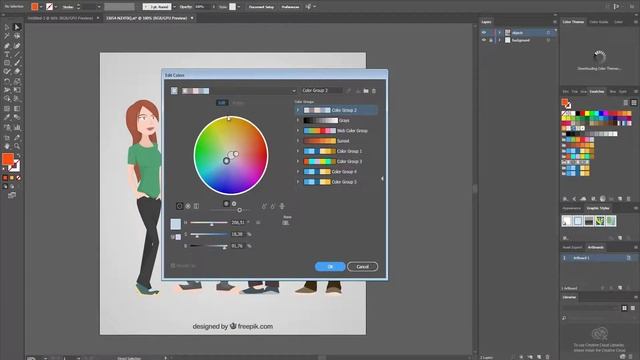Show saturation and hue on the wheel
Screen dimensions: 640x360
[226, 203]
